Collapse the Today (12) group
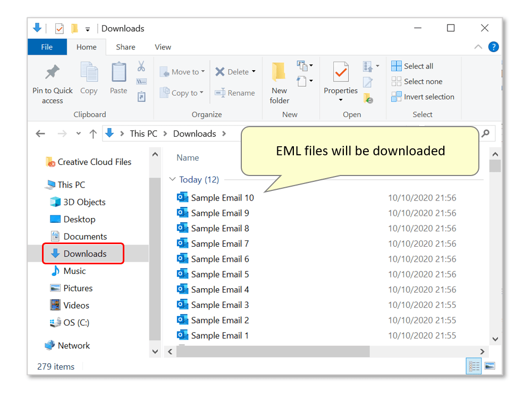This screenshot has height=393, width=532. click(x=172, y=179)
